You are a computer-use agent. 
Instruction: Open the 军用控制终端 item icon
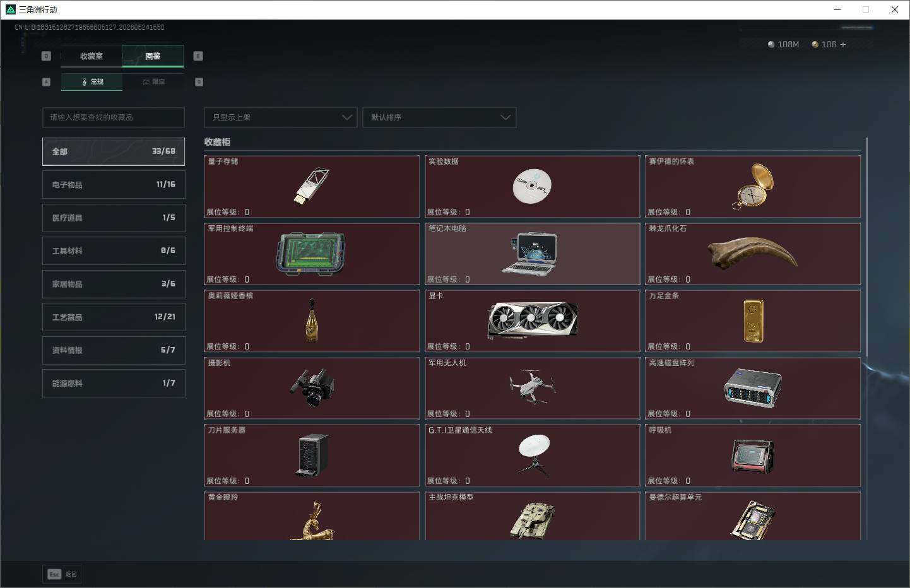pos(311,254)
